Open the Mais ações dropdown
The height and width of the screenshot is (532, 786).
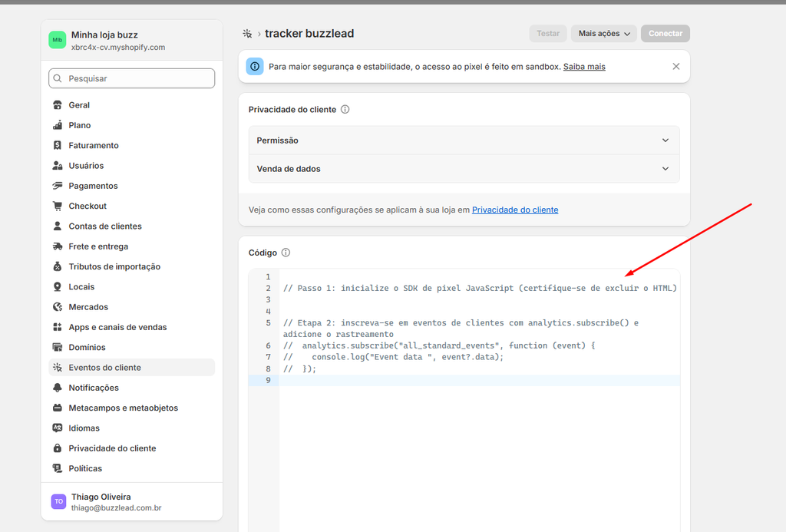(x=603, y=34)
